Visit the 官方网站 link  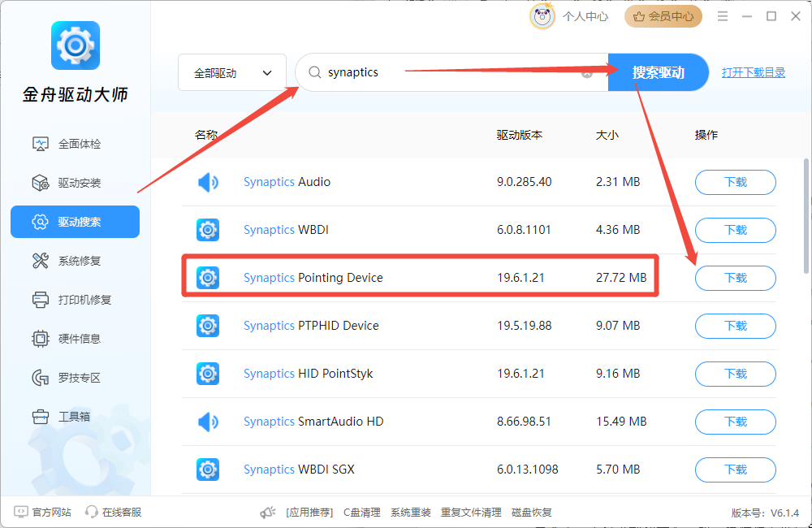[42, 513]
